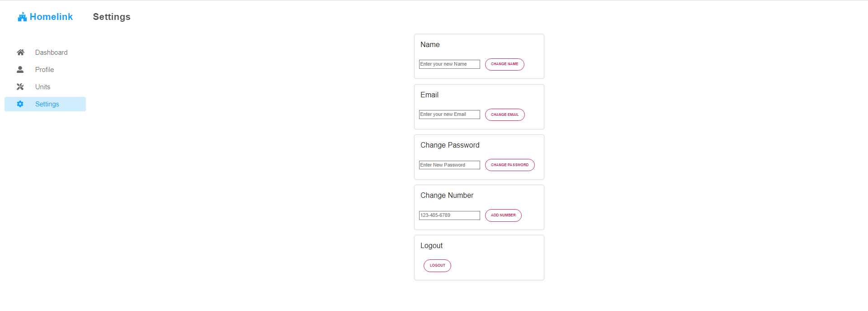Select the phone number input showing 123-485-6789
This screenshot has width=868, height=311.
(x=449, y=215)
